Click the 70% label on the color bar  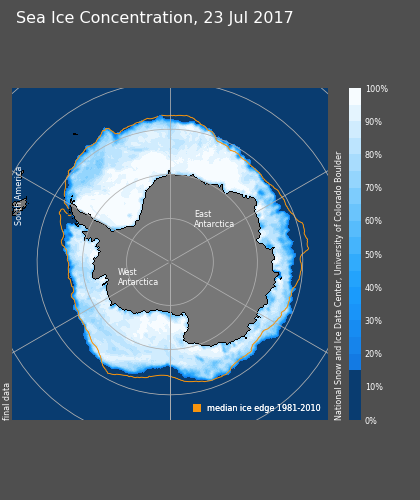click(373, 188)
